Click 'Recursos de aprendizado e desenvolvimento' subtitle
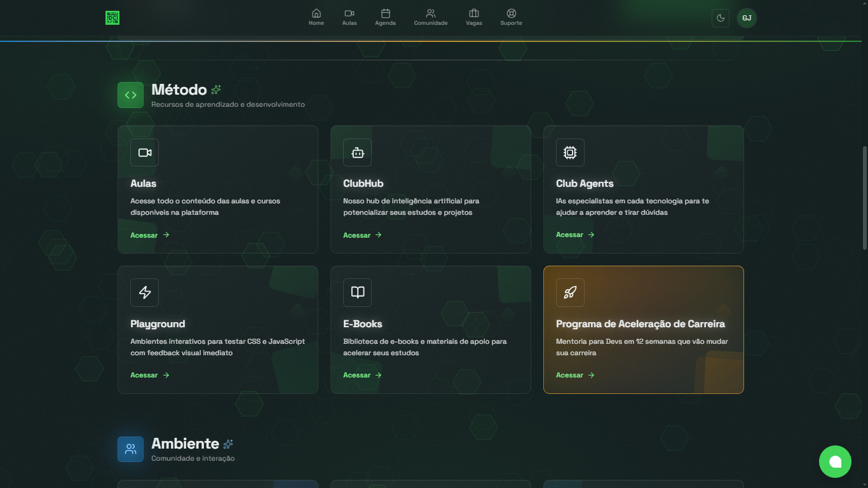Viewport: 868px width, 488px height. 228,104
